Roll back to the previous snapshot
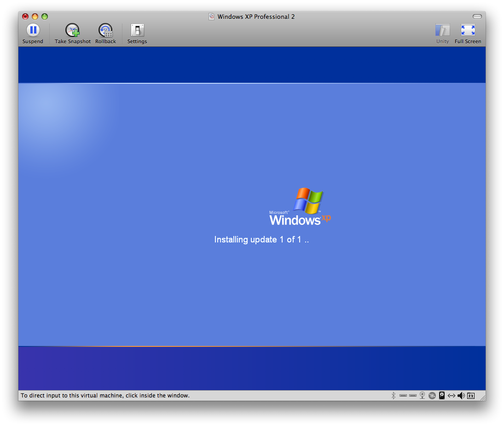Screen dimensions: 504x426 105,34
